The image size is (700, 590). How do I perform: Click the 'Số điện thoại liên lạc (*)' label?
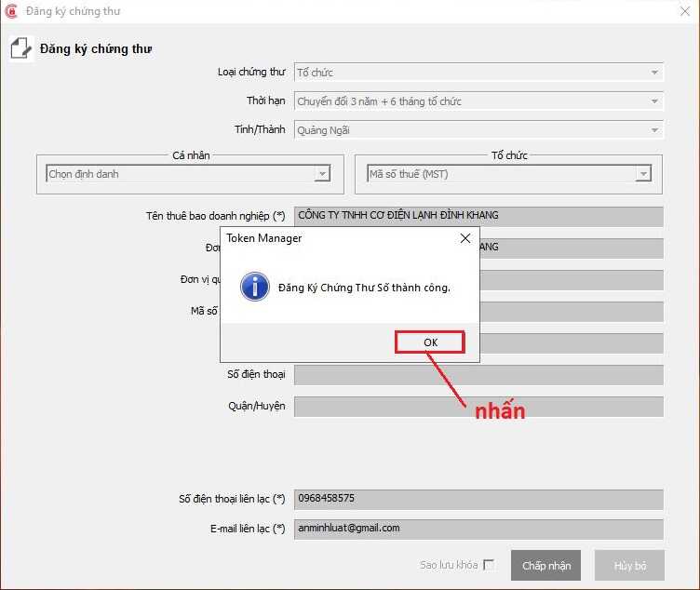(x=232, y=499)
